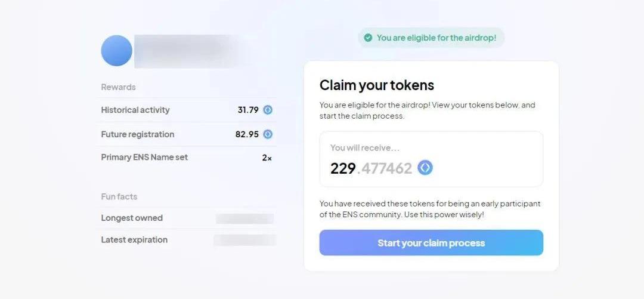644x299 pixels.
Task: Click the 2× multiplier value
Action: [x=267, y=158]
